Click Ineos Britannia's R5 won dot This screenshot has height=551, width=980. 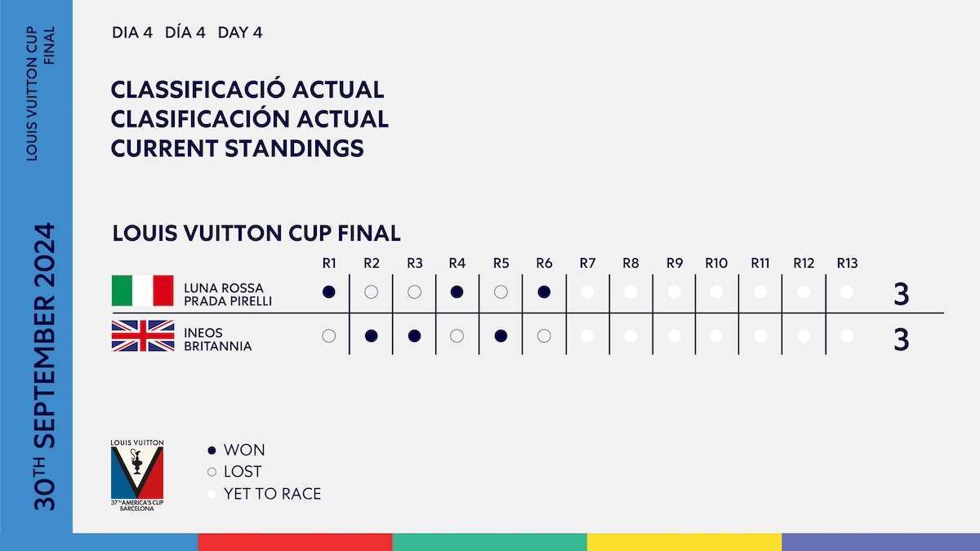tap(501, 335)
